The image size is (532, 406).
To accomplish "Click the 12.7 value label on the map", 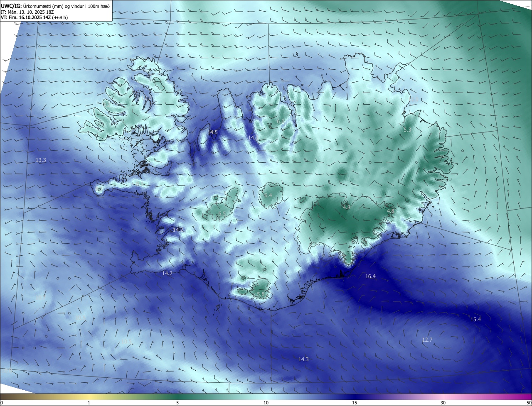I will 427,340.
